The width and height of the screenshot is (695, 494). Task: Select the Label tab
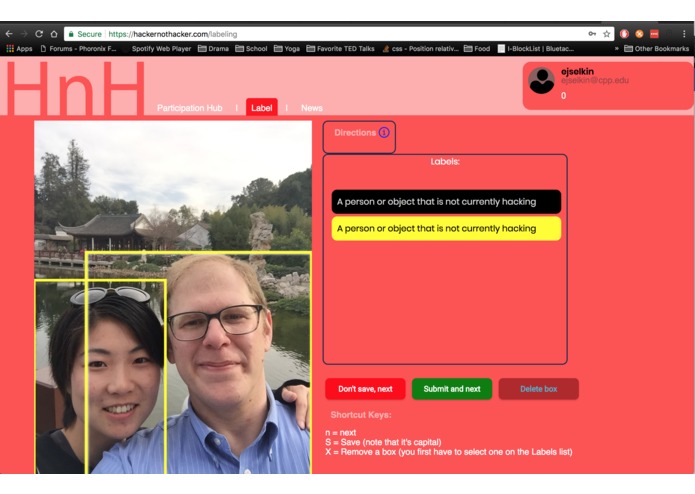point(262,108)
